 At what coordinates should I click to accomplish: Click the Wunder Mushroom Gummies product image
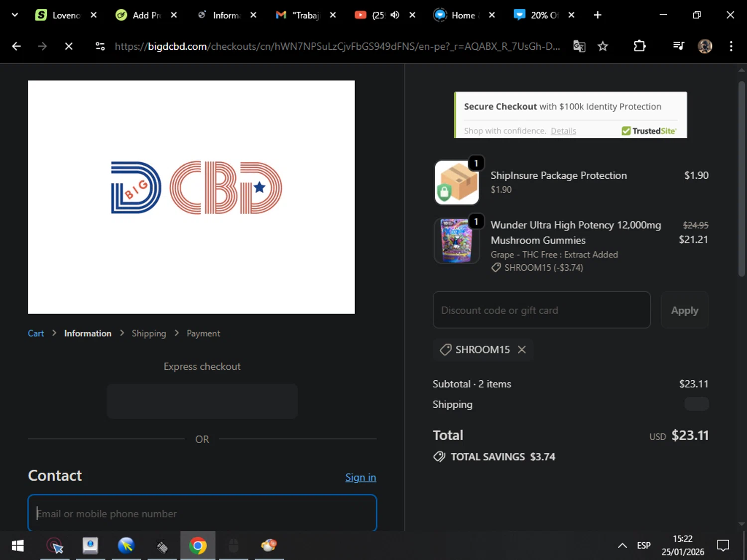coord(457,241)
